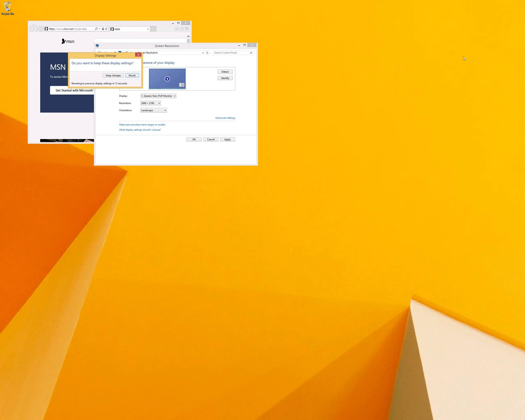
Task: Open IE Tools gear icon
Action: click(x=187, y=29)
